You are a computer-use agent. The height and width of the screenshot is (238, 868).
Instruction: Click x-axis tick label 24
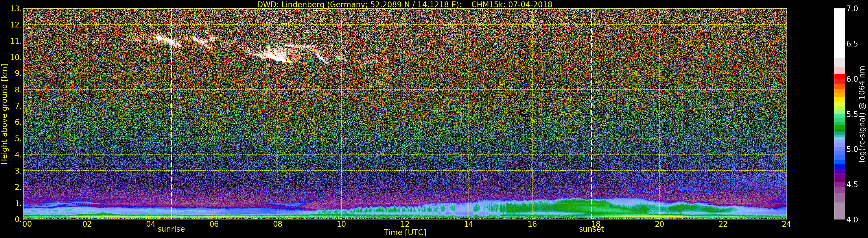[x=786, y=224]
